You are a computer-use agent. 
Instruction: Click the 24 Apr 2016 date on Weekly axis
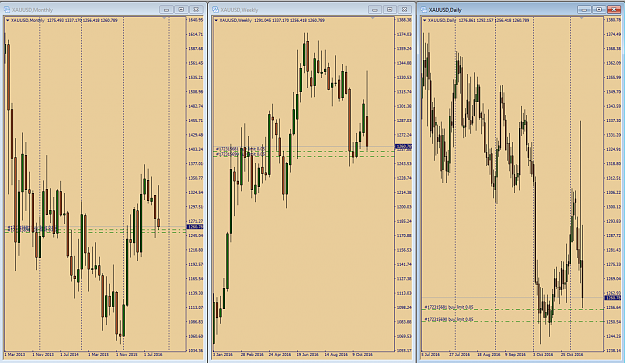coord(280,354)
